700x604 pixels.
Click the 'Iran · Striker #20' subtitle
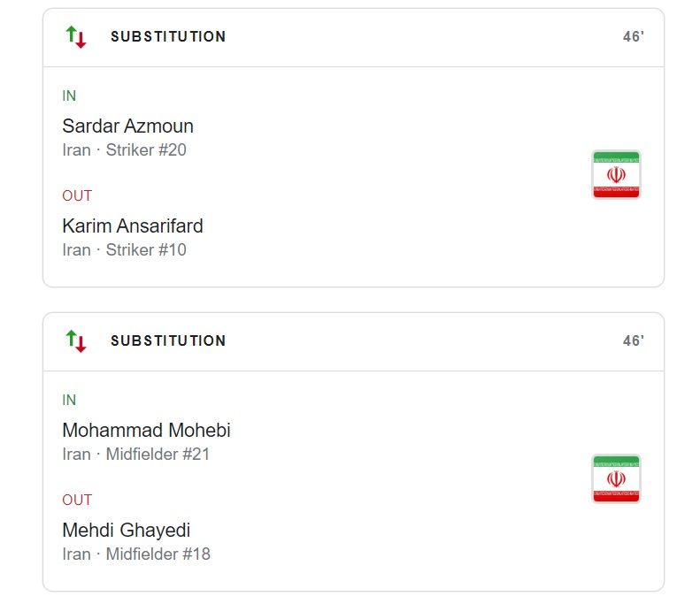point(124,150)
